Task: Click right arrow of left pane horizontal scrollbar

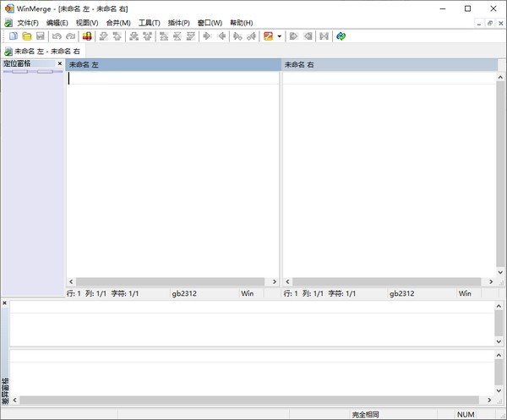Action: point(273,281)
